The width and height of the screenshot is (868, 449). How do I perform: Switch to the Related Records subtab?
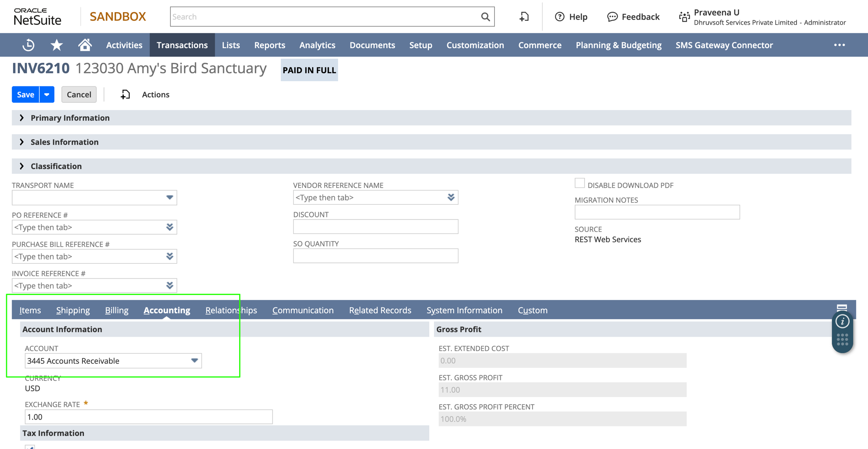[380, 310]
